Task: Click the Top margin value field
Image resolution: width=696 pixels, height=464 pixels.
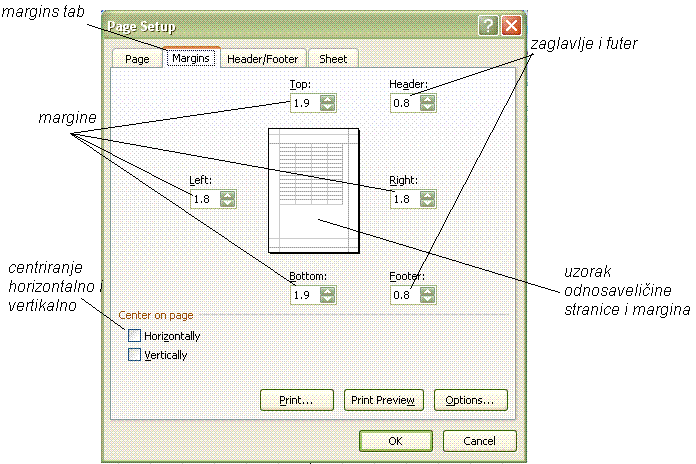Action: 304,103
